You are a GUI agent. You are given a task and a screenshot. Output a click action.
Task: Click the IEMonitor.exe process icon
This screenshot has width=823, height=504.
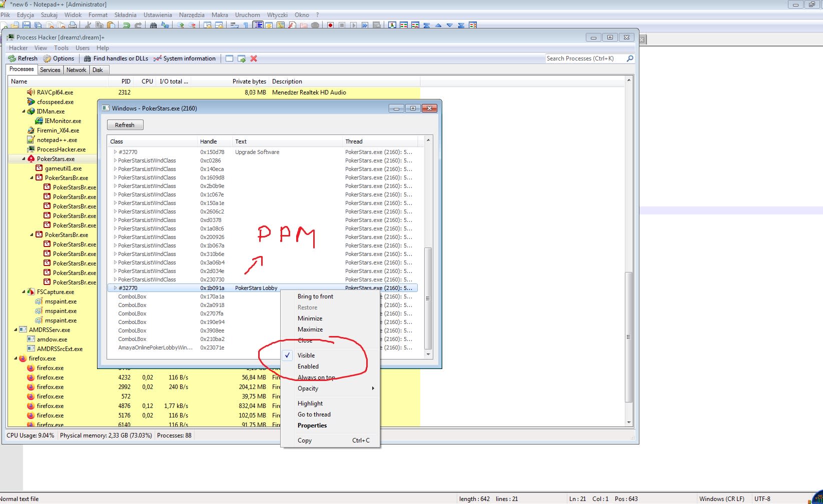(x=39, y=121)
